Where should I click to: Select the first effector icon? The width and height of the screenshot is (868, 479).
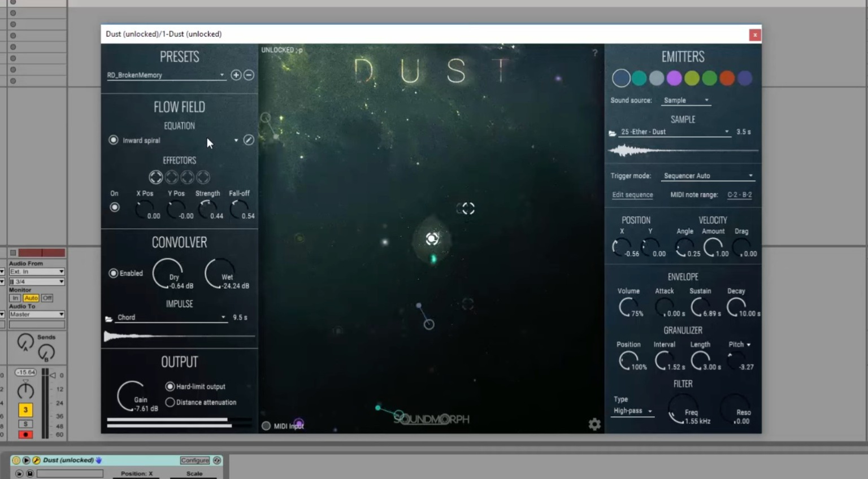tap(155, 177)
